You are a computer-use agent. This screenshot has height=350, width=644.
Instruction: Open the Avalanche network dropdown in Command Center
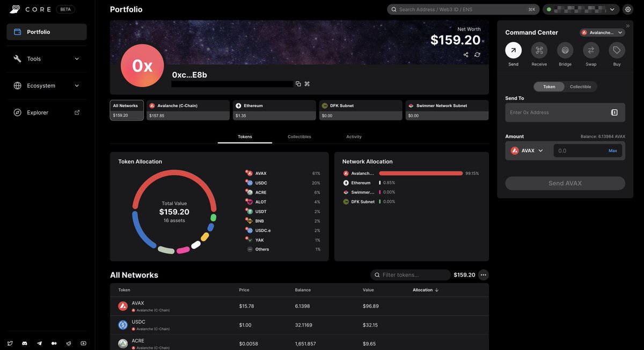(602, 33)
